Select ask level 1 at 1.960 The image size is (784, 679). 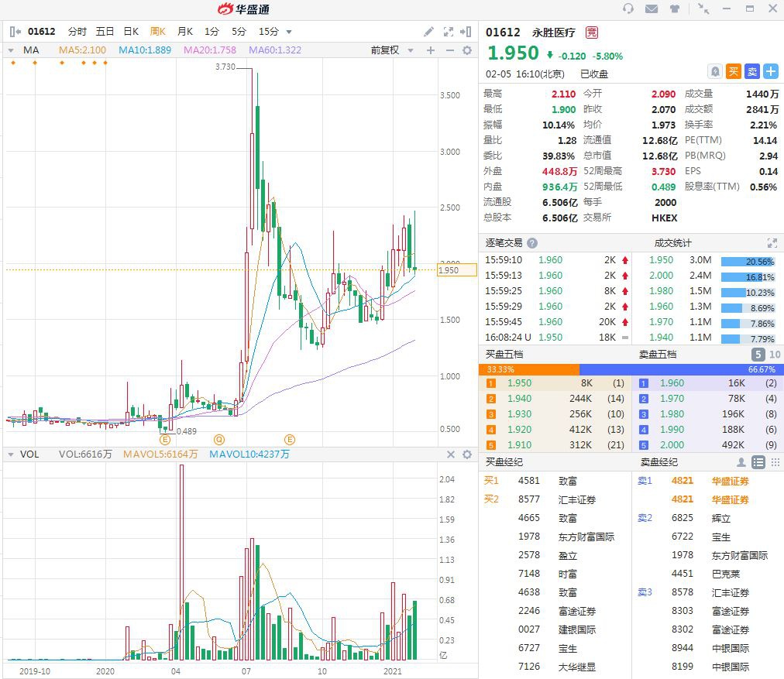pos(708,383)
